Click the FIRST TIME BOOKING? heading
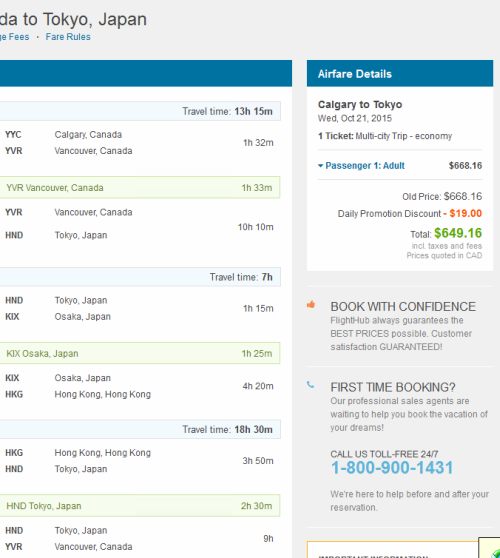This screenshot has width=500, height=558. [393, 387]
